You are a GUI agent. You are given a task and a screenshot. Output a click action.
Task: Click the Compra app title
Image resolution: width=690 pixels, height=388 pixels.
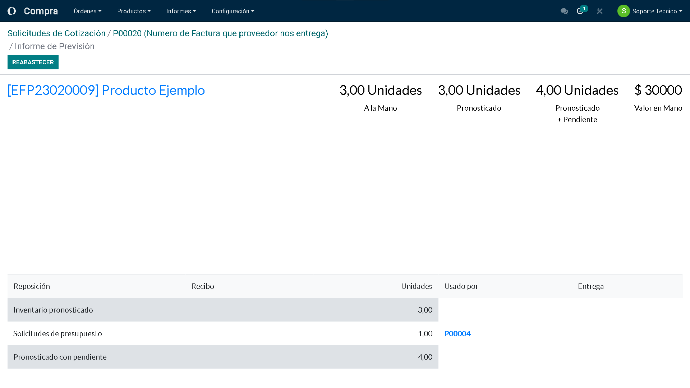pos(40,11)
